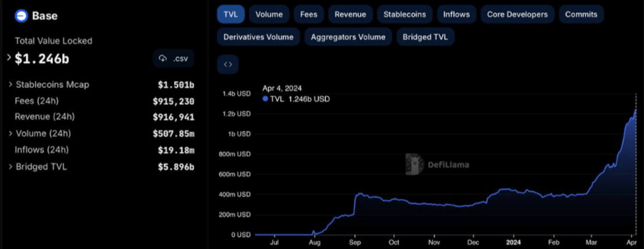Viewport: 644px width, 249px height.
Task: Toggle the Aggregators Volume chart
Action: coord(348,37)
